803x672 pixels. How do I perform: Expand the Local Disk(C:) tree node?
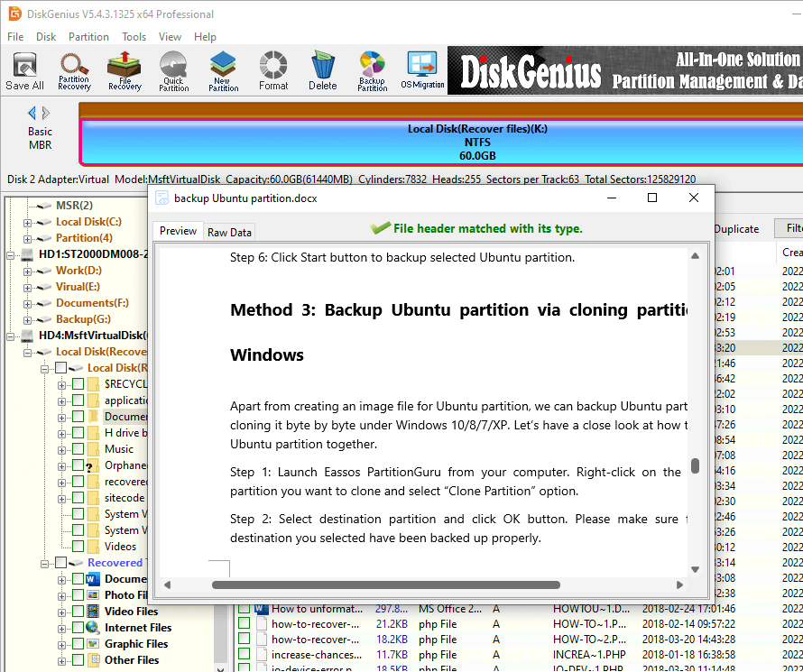28,222
